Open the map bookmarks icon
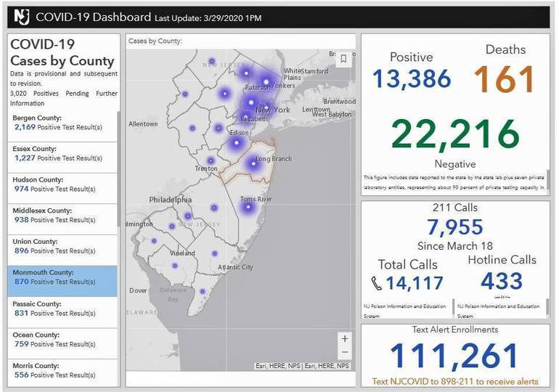 (x=344, y=60)
